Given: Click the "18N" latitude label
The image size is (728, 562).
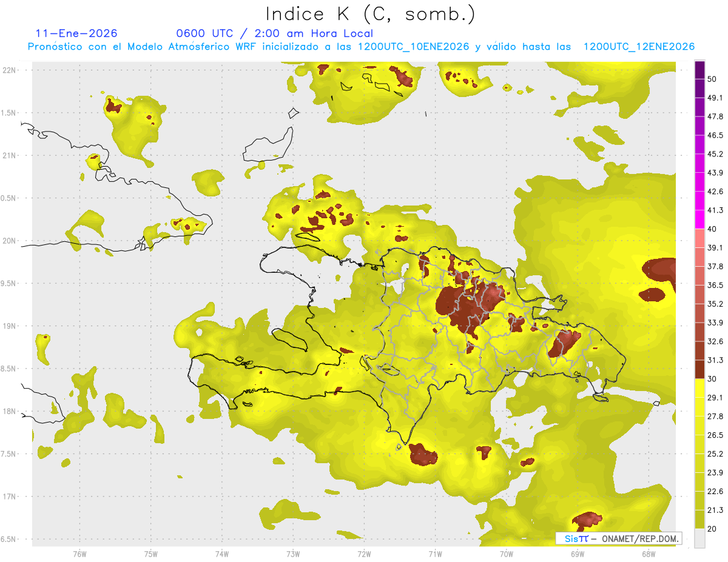Looking at the screenshot, I should coord(10,411).
